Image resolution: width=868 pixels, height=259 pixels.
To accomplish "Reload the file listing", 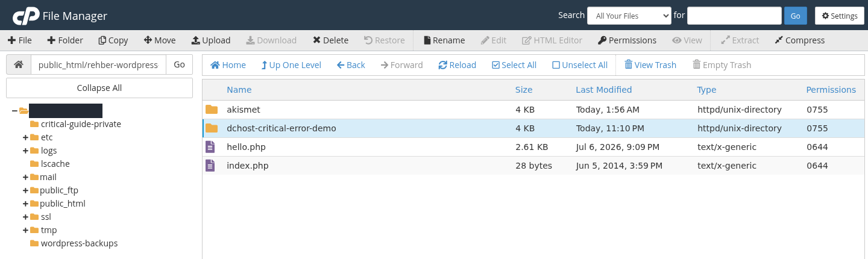I will click(457, 65).
